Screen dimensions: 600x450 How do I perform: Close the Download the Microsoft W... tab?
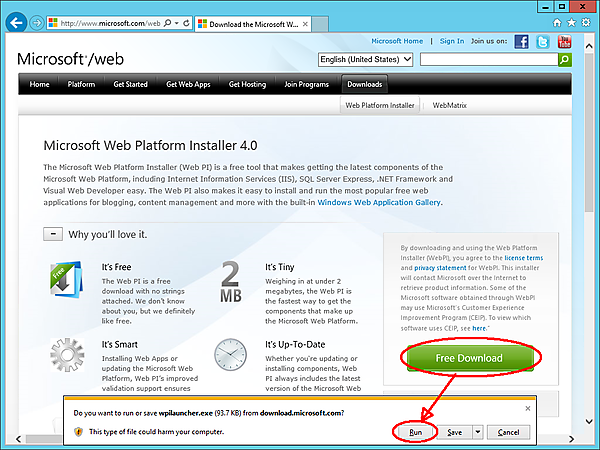[x=305, y=24]
